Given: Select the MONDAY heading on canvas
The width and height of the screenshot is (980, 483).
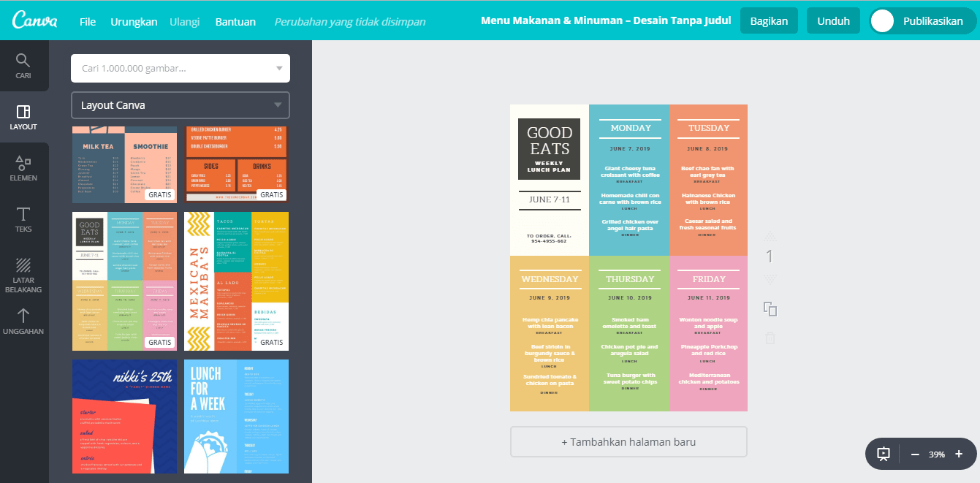Looking at the screenshot, I should 630,128.
